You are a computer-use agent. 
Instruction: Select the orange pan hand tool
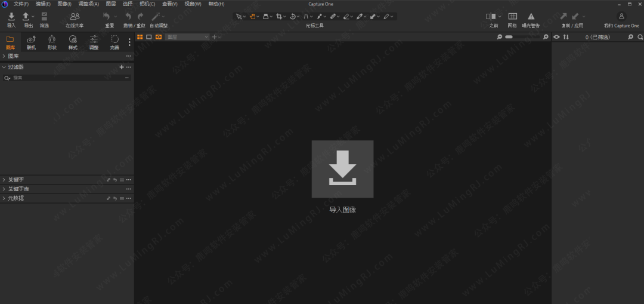pos(253,17)
